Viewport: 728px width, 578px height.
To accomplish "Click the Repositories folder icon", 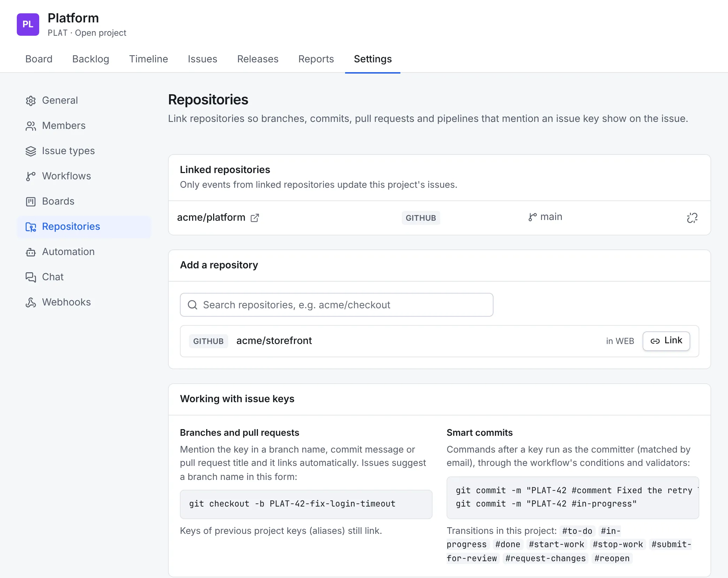I will 31,227.
